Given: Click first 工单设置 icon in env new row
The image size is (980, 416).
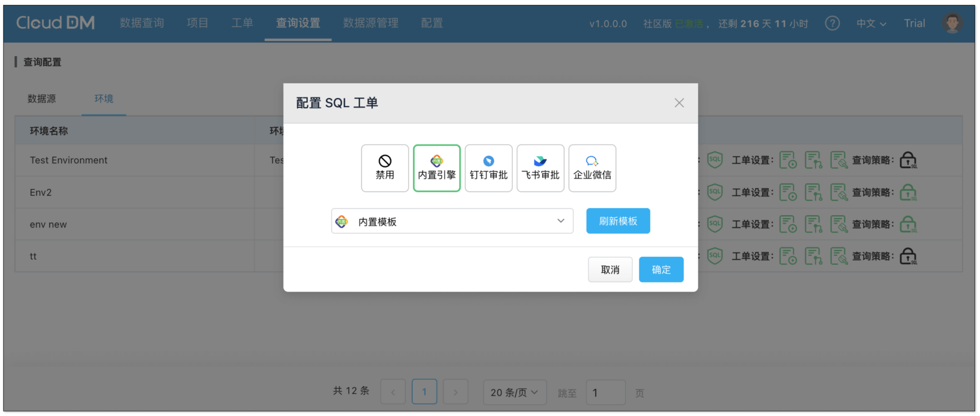Looking at the screenshot, I should click(788, 224).
